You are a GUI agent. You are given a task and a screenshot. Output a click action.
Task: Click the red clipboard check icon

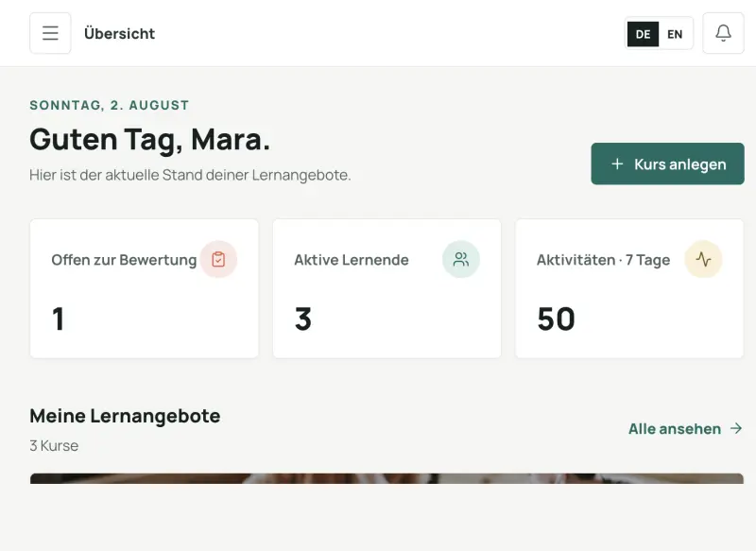click(x=218, y=259)
